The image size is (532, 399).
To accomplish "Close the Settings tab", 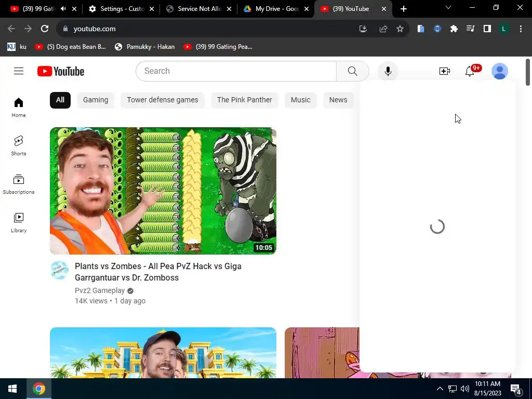I will pos(152,9).
